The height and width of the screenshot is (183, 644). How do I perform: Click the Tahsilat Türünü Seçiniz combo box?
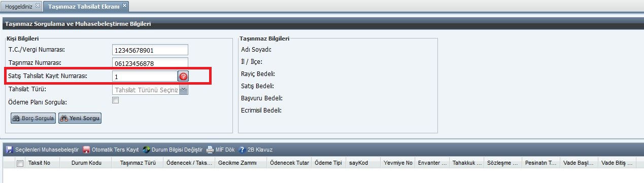coord(150,90)
